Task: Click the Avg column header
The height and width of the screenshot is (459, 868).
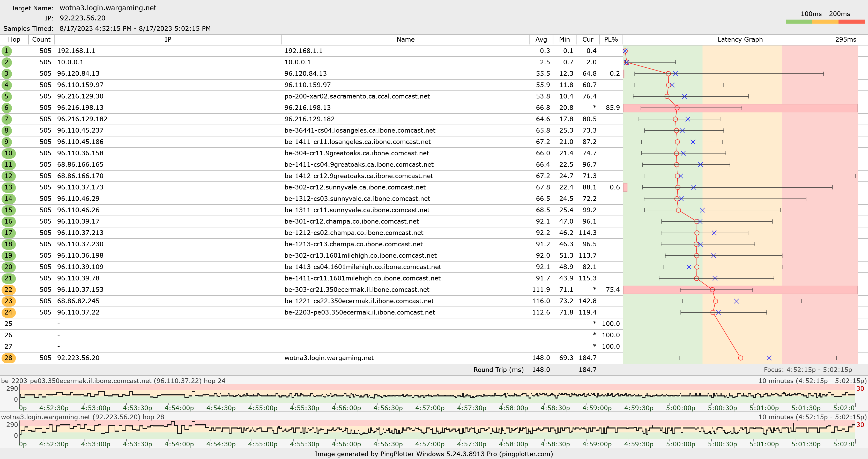Action: click(541, 39)
